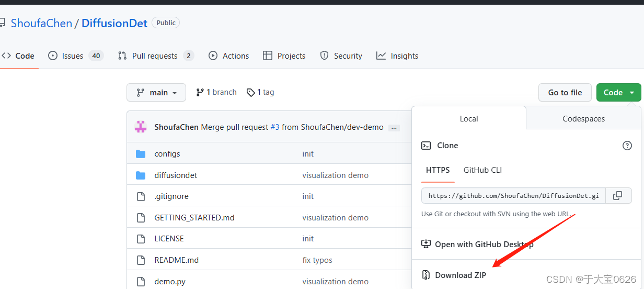644x289 pixels.
Task: Click the Download ZIP file icon
Action: (426, 275)
